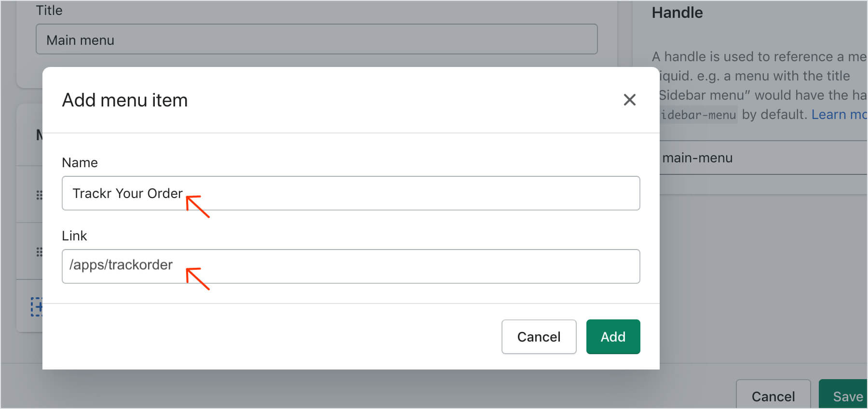Screen dimensions: 868x409
Task: Click the Handle section heading
Action: [x=677, y=13]
